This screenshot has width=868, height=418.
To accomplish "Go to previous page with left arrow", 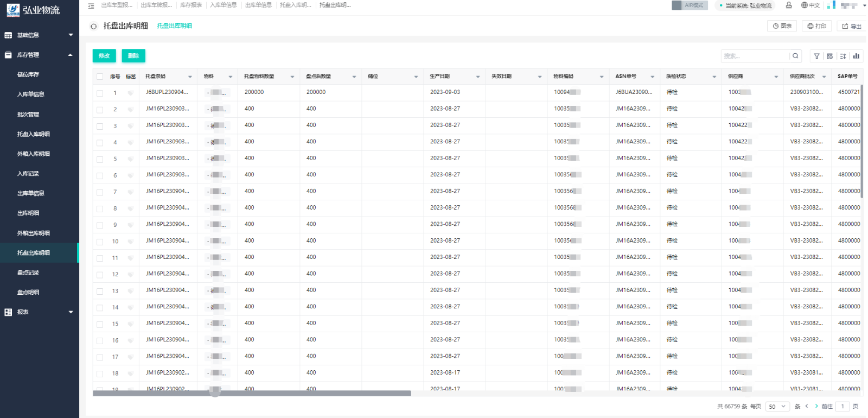I will coord(807,406).
